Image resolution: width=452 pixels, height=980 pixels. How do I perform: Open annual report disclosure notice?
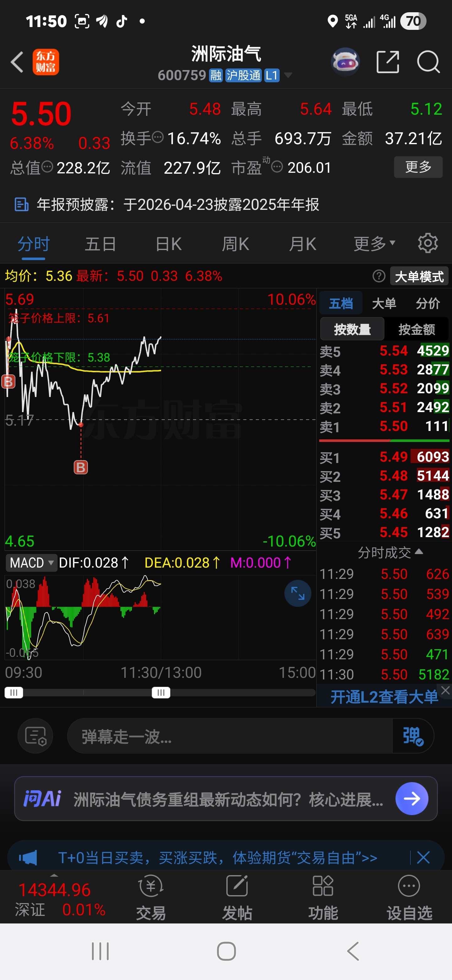(178, 204)
